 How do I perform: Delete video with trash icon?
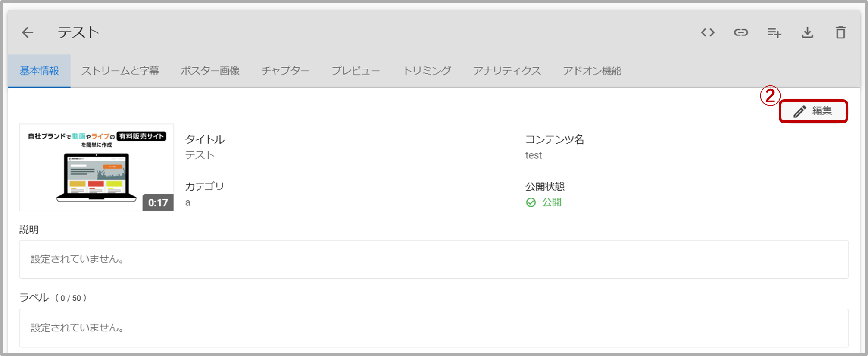click(x=840, y=32)
